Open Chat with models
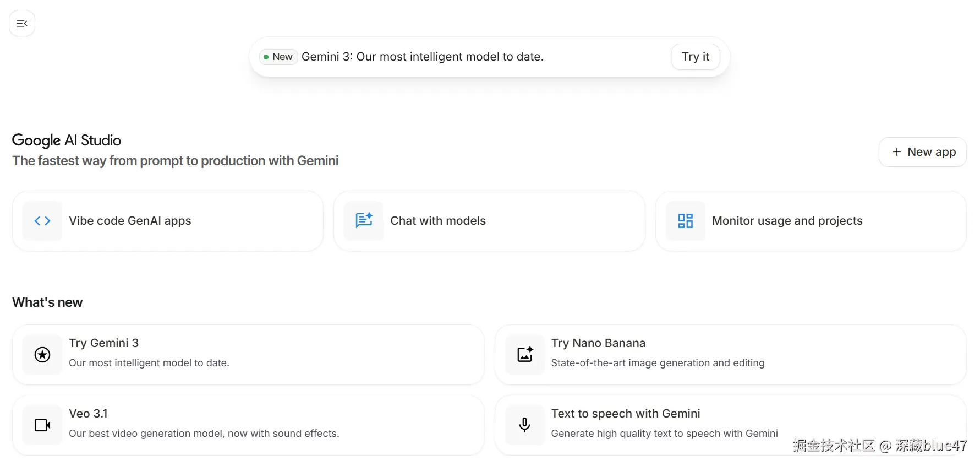The image size is (980, 466). (438, 221)
